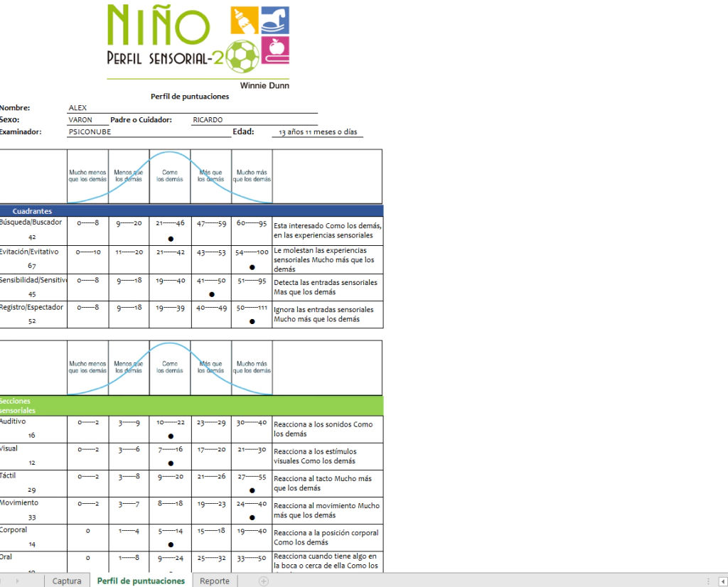This screenshot has height=587, width=728.
Task: Click the horizontal scrollbar left arrow
Action: (711, 581)
